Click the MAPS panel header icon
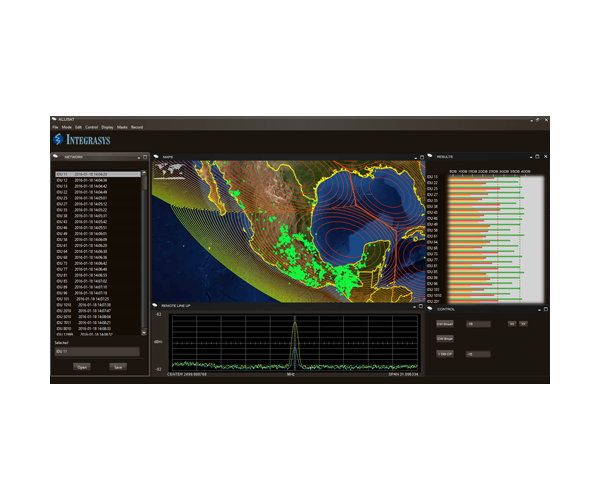Viewport: 600px width, 500px height. (156, 156)
